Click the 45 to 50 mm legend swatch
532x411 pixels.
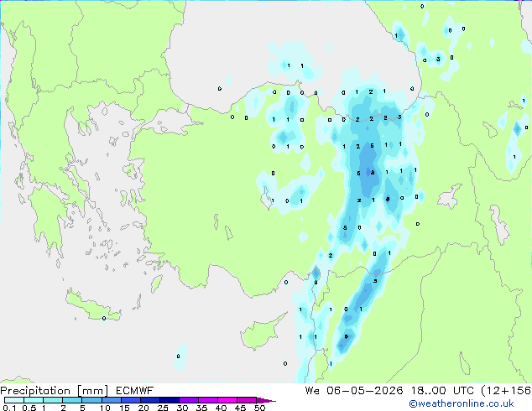pyautogui.click(x=247, y=400)
